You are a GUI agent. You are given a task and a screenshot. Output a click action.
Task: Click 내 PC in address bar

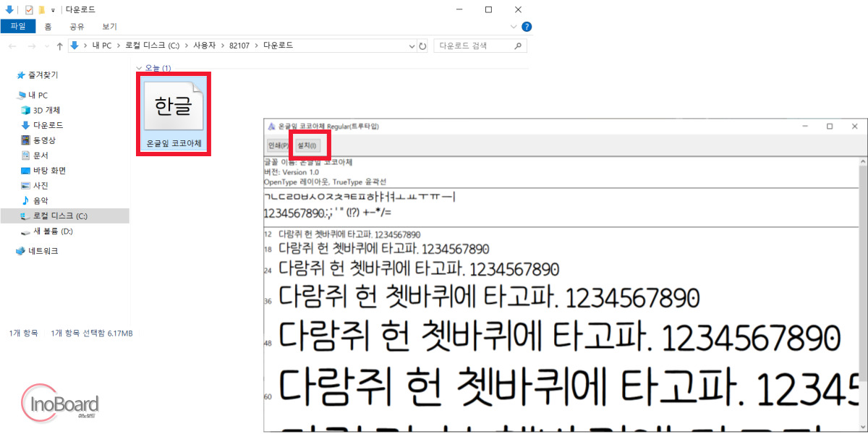[102, 46]
